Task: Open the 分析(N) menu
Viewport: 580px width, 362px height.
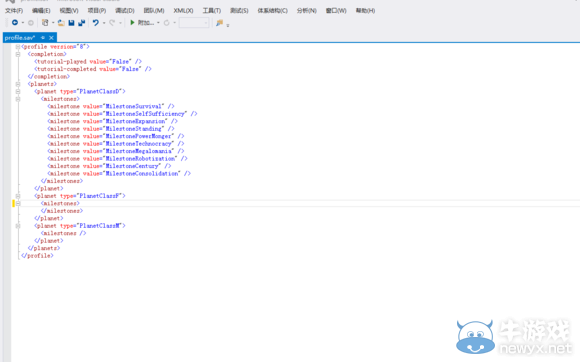Action: point(306,10)
